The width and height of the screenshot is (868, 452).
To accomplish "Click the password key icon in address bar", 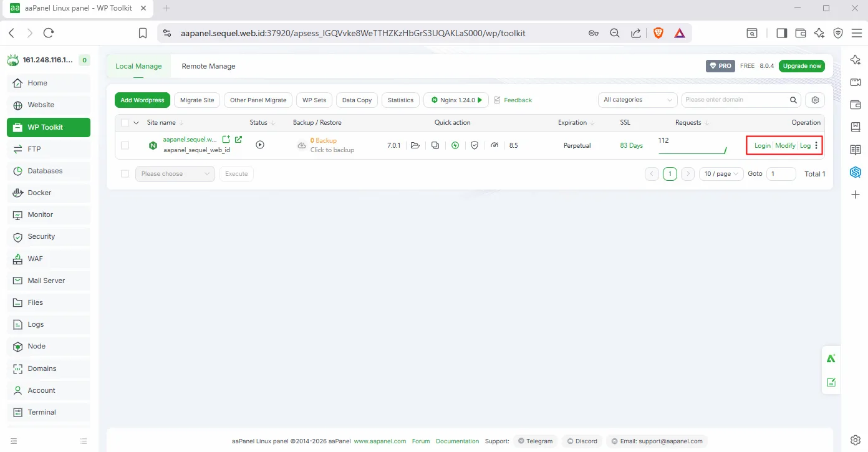I will pyautogui.click(x=594, y=33).
